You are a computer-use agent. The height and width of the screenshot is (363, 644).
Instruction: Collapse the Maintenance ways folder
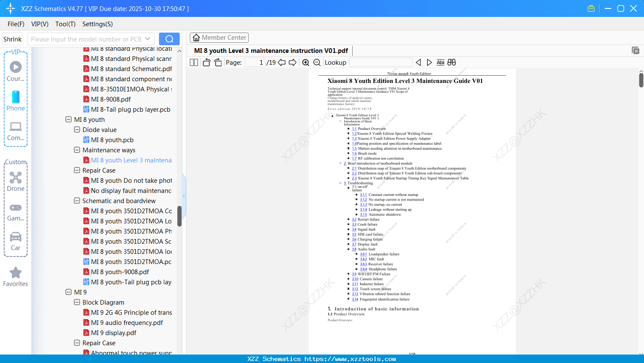tap(77, 150)
